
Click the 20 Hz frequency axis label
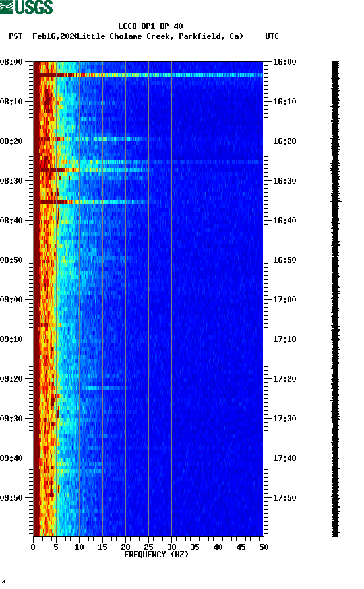point(125,547)
